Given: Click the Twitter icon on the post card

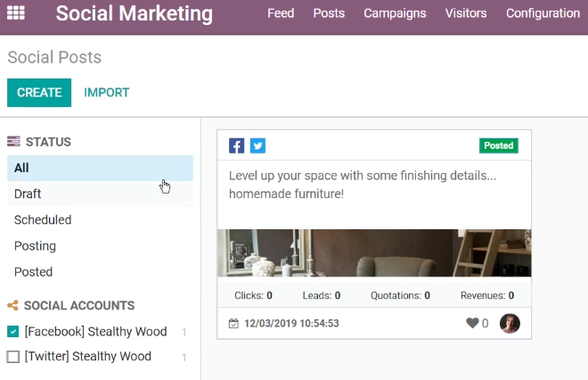Looking at the screenshot, I should coord(257,145).
